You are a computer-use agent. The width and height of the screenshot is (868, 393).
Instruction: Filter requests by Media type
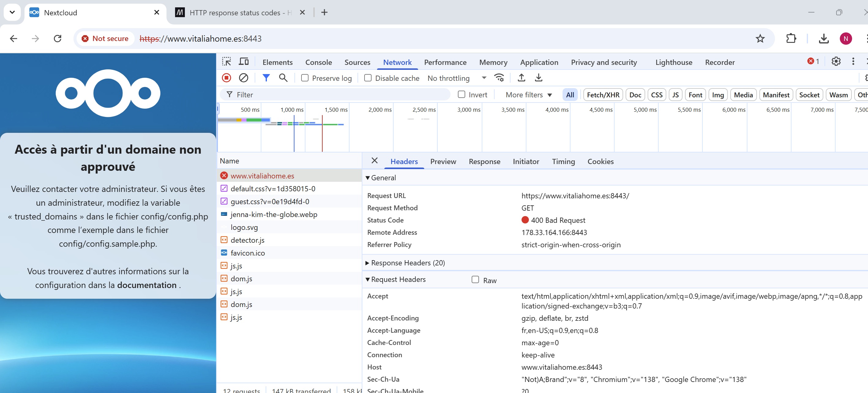click(743, 95)
